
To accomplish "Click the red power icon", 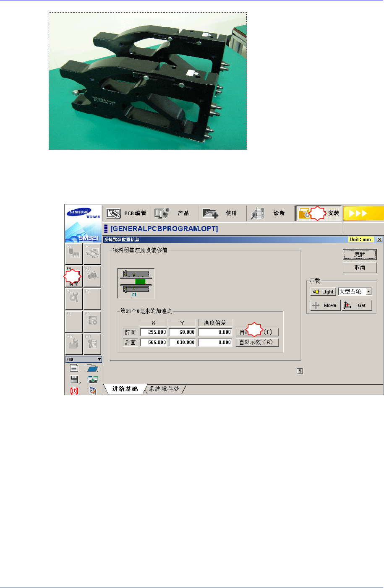I will pos(74,390).
